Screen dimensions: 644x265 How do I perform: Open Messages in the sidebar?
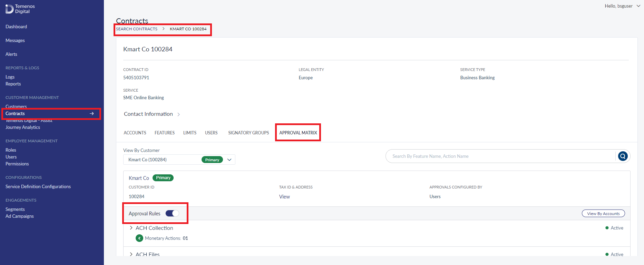pos(15,40)
